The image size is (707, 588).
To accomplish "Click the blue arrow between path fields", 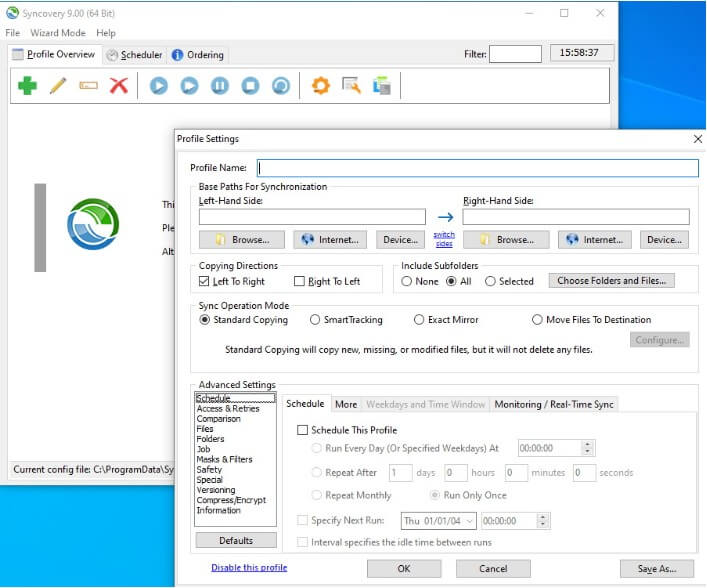I will coord(445,217).
